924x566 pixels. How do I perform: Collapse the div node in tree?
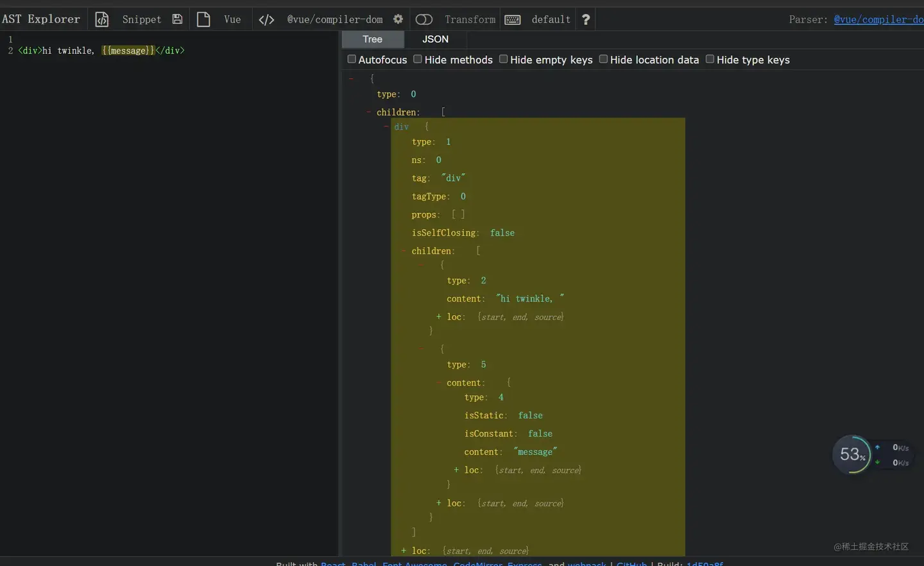click(x=386, y=127)
